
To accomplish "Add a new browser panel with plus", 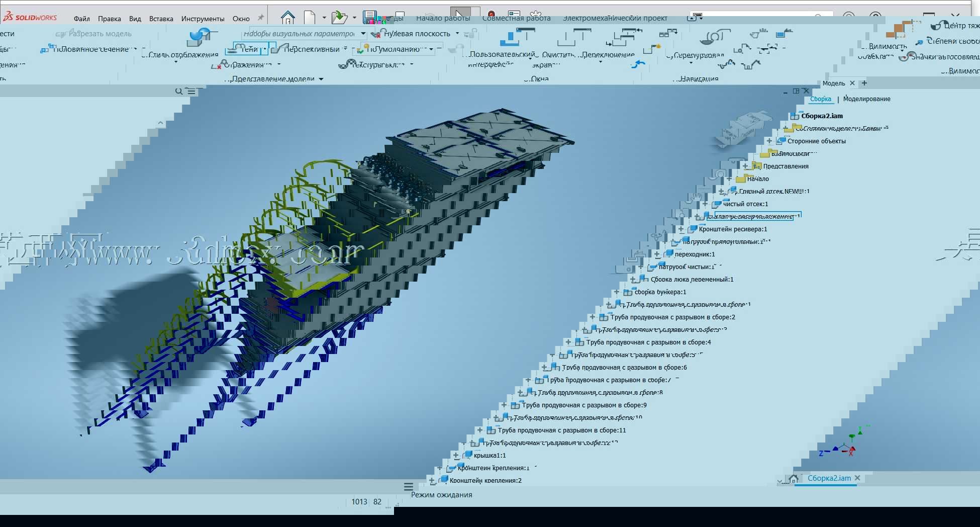I will point(864,83).
